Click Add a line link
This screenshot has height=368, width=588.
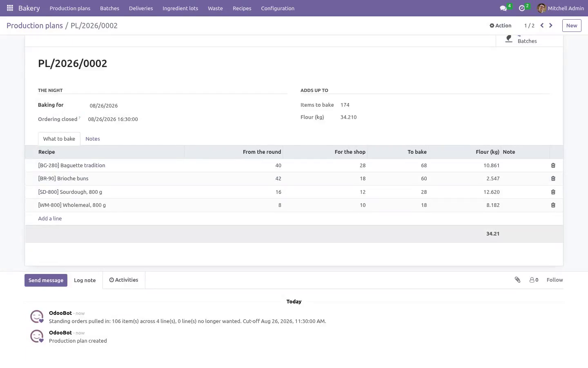50,219
